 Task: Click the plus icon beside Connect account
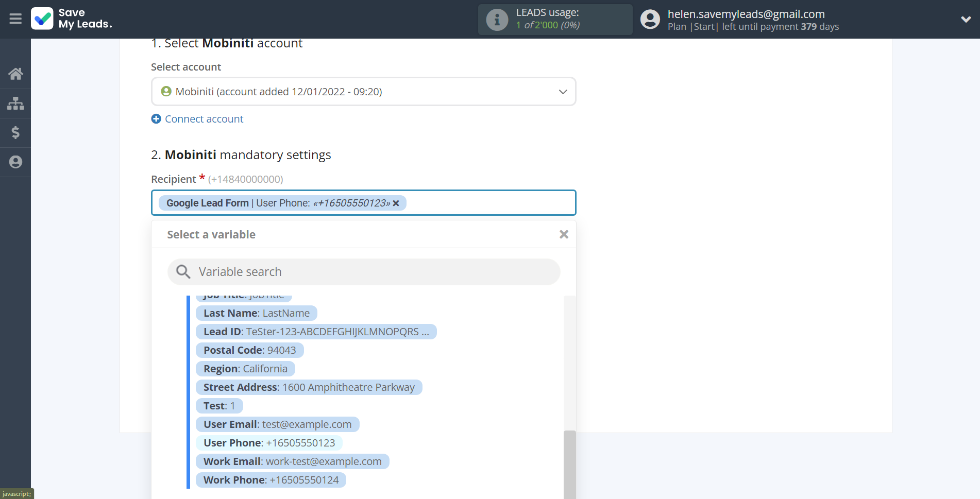click(x=156, y=119)
